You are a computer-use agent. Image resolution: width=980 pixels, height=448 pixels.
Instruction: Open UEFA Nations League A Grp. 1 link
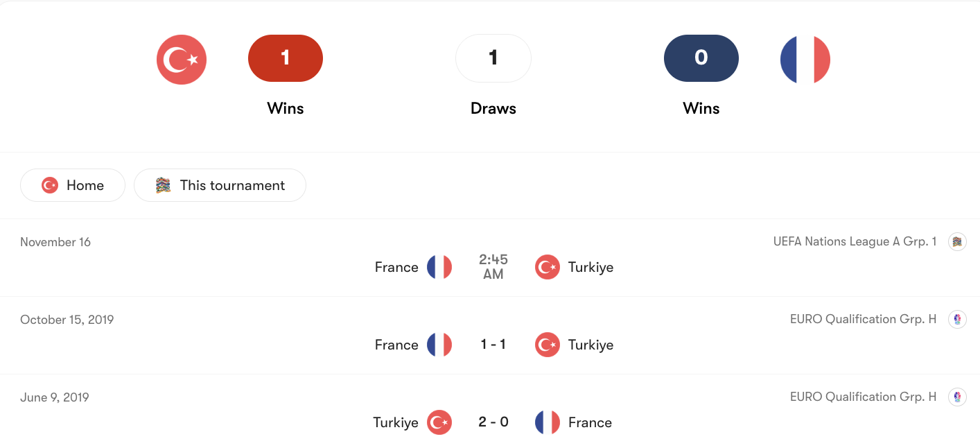[855, 241]
